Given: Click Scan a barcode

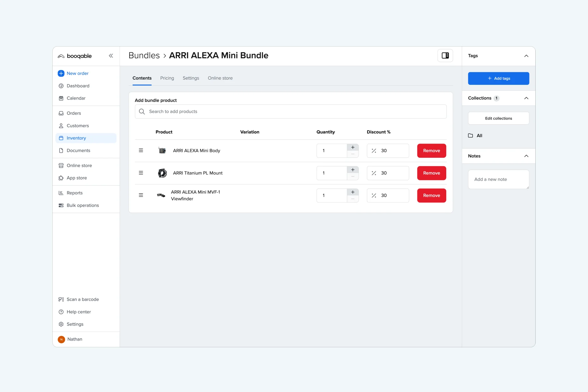Looking at the screenshot, I should point(83,300).
